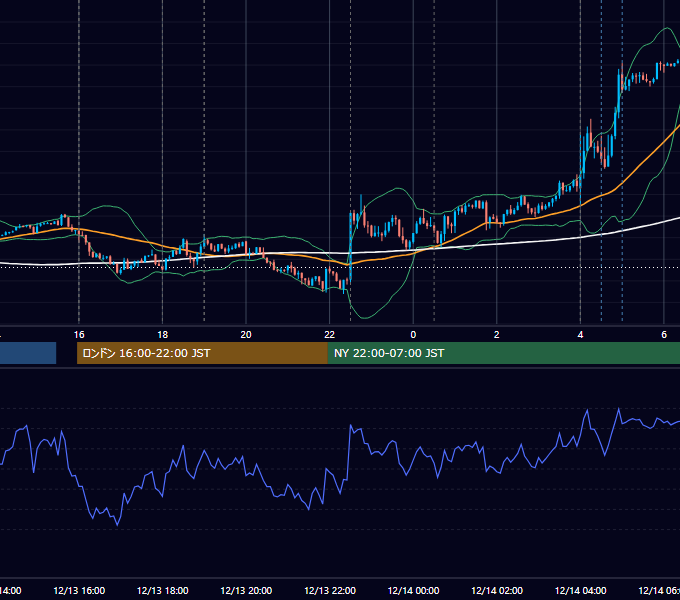Screen dimensions: 680x600
Task: Click the 12/14 04:00 date label
Action: click(581, 590)
